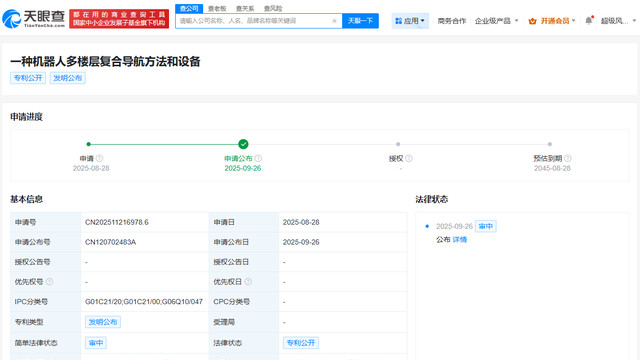640x360 pixels.
Task: Click the help icon beside 优先权号
Action: pos(49,282)
